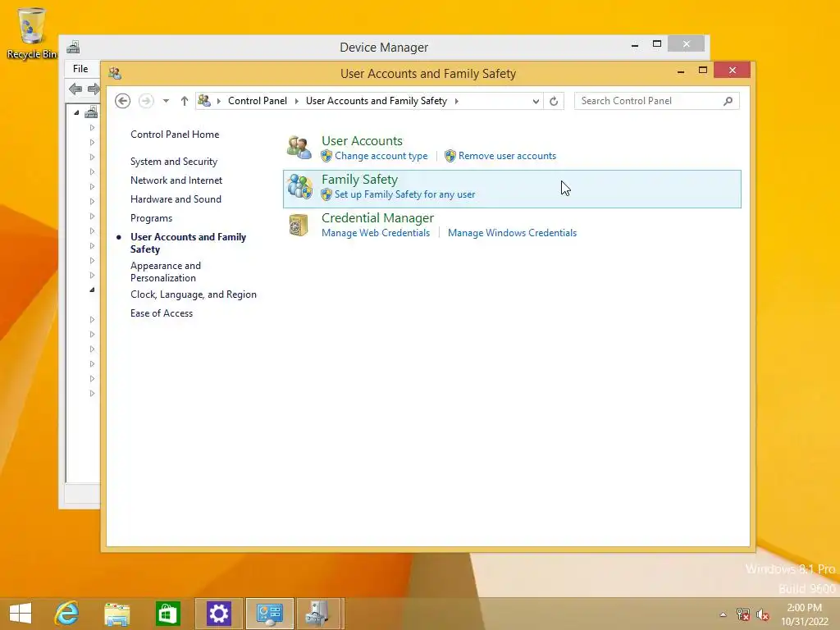Launch Internet Explorer from the taskbar

[67, 614]
